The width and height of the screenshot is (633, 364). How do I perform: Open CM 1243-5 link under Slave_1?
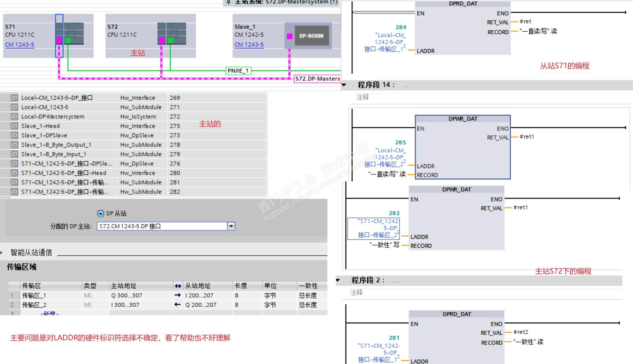tap(249, 45)
